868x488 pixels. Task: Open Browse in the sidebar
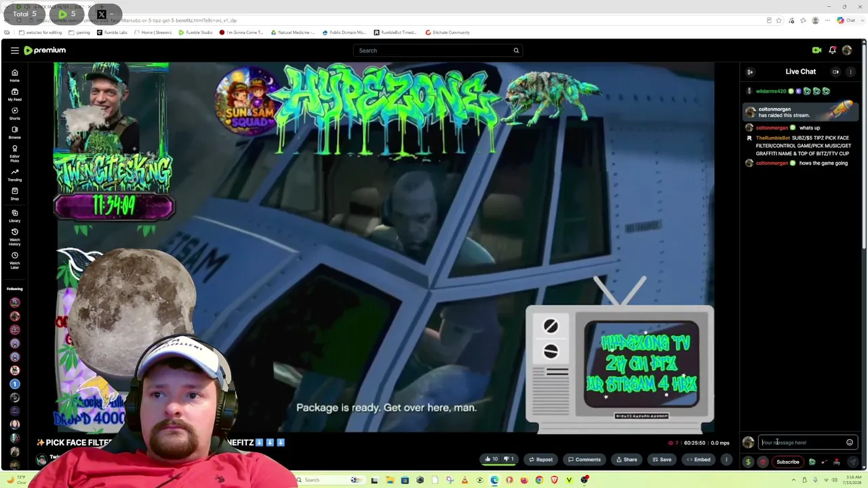point(14,132)
